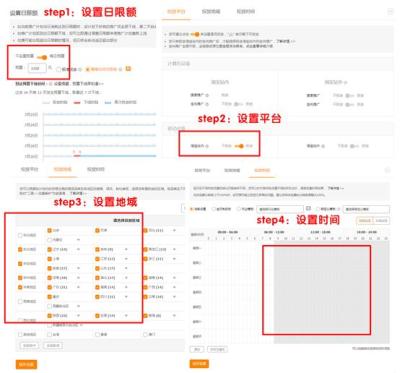Click the orange highlighted option in daily limit row
Viewport: 400px width, 373px height.
click(x=101, y=69)
